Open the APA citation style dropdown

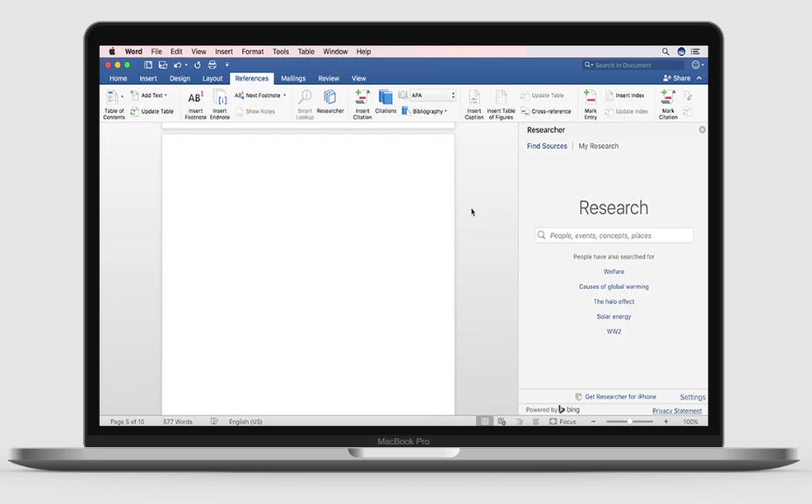coord(433,95)
